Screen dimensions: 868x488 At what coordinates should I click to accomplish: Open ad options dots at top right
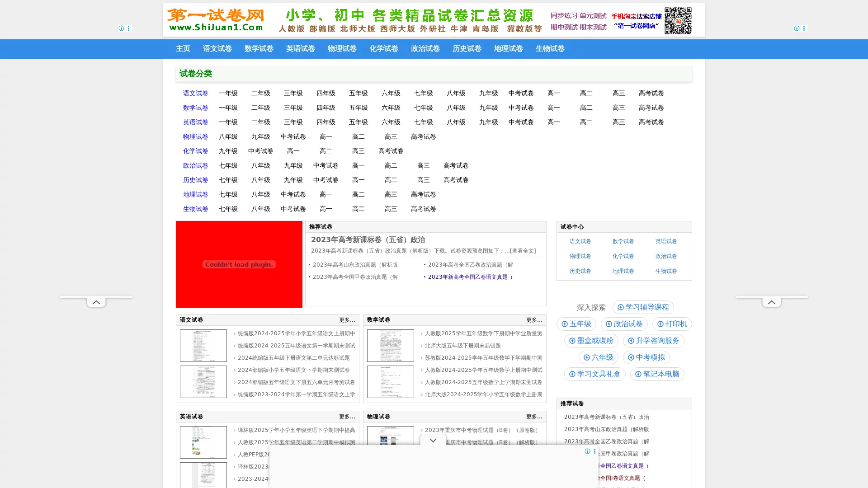click(x=804, y=28)
